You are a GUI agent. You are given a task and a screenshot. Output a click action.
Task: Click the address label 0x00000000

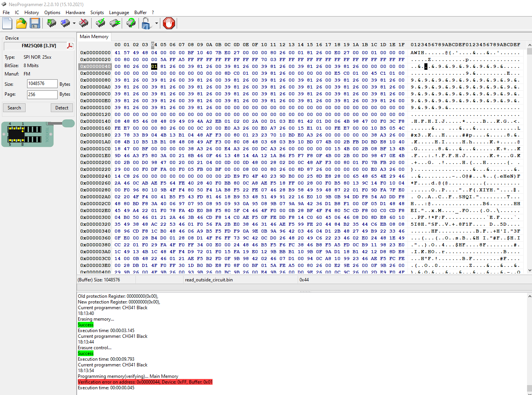pyautogui.click(x=95, y=53)
